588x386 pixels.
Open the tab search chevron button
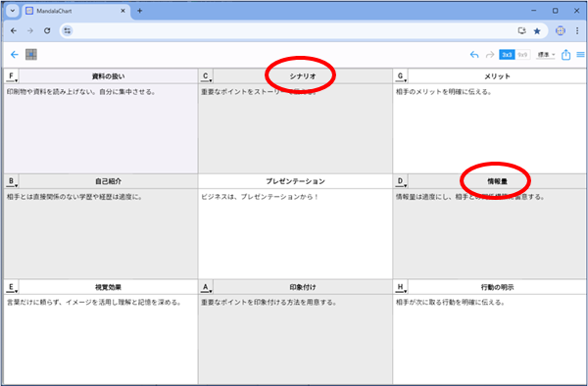point(13,11)
